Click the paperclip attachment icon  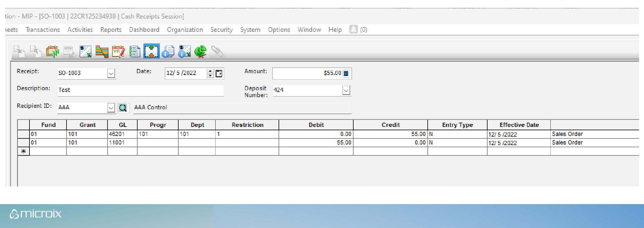(217, 51)
